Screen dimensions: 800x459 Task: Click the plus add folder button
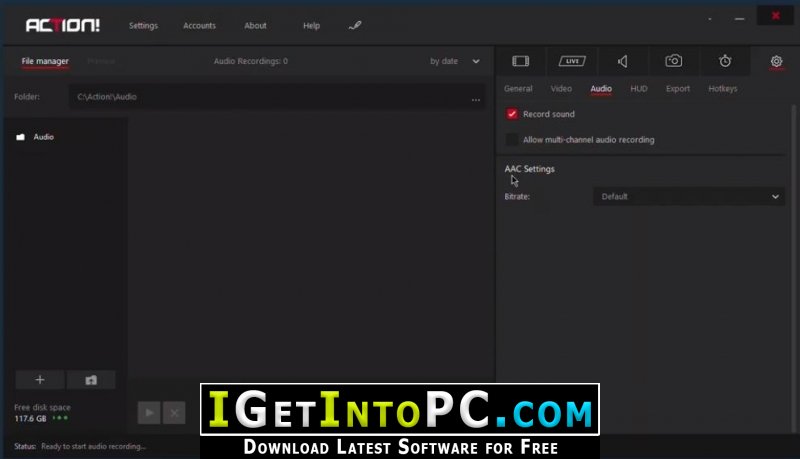pyautogui.click(x=40, y=379)
